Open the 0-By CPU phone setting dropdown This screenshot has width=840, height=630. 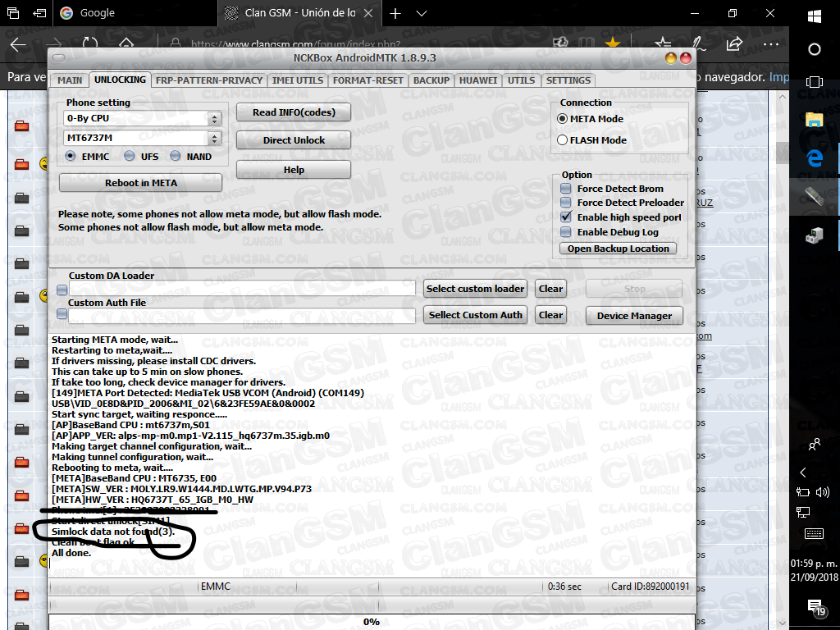(214, 118)
